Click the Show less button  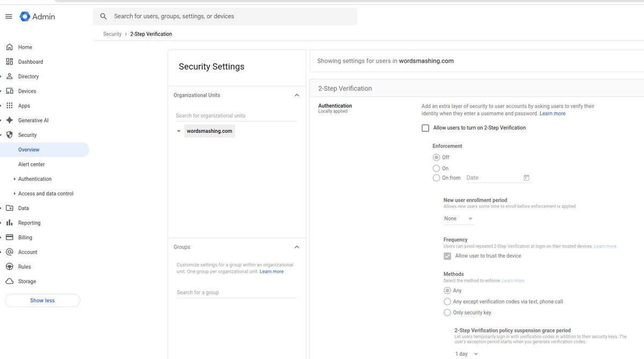click(42, 301)
